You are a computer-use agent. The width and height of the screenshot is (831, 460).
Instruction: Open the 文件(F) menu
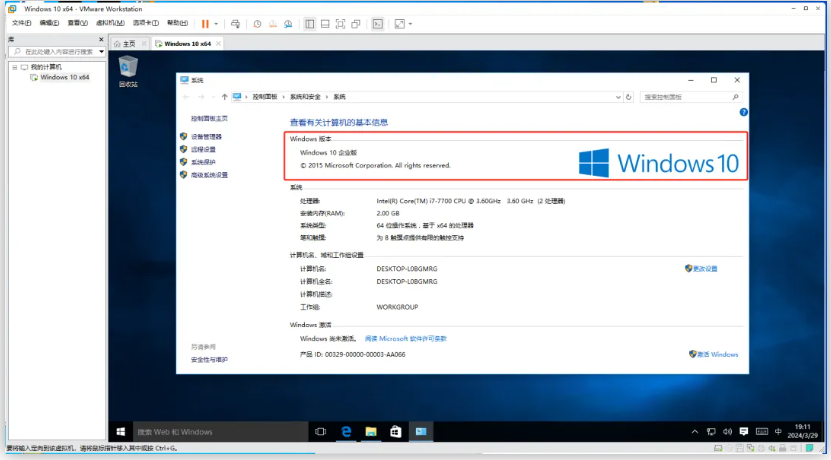22,23
